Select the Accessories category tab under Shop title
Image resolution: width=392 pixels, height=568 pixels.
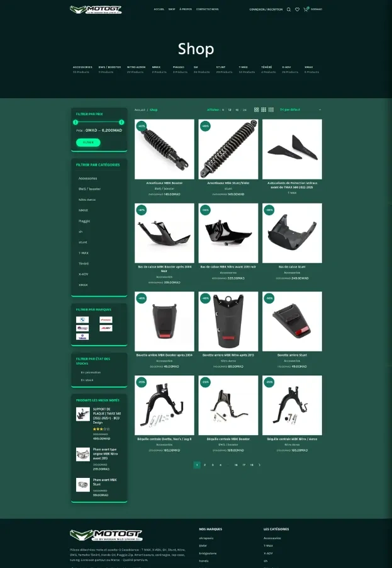[x=82, y=69]
